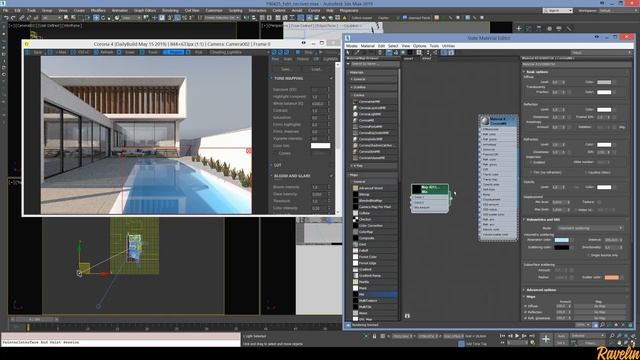Select the Noise map icon

tap(356, 313)
